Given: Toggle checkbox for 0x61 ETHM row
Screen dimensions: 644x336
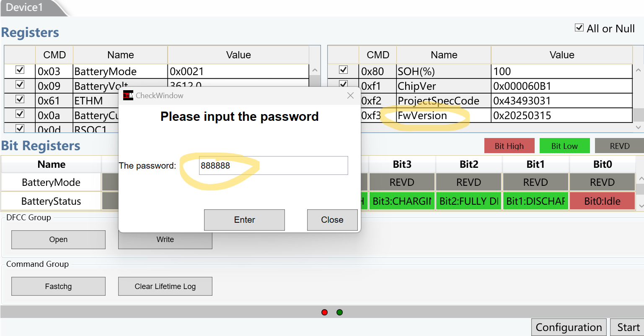Looking at the screenshot, I should [20, 99].
